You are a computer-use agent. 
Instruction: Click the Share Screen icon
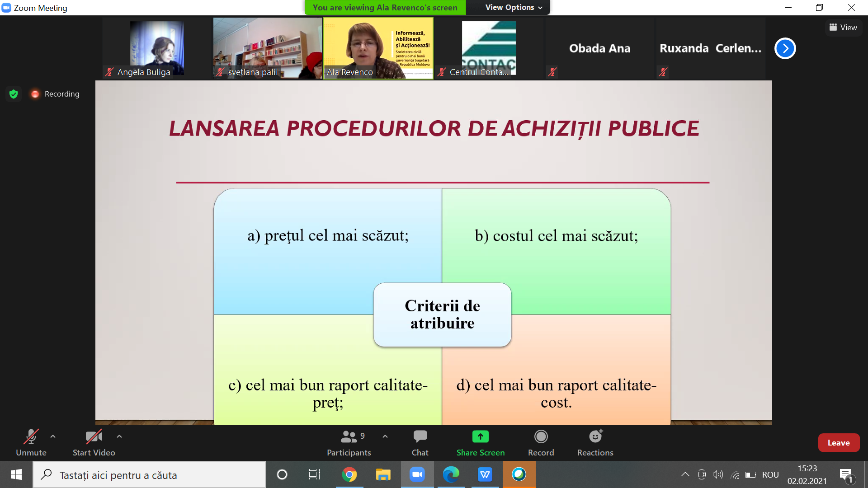480,436
